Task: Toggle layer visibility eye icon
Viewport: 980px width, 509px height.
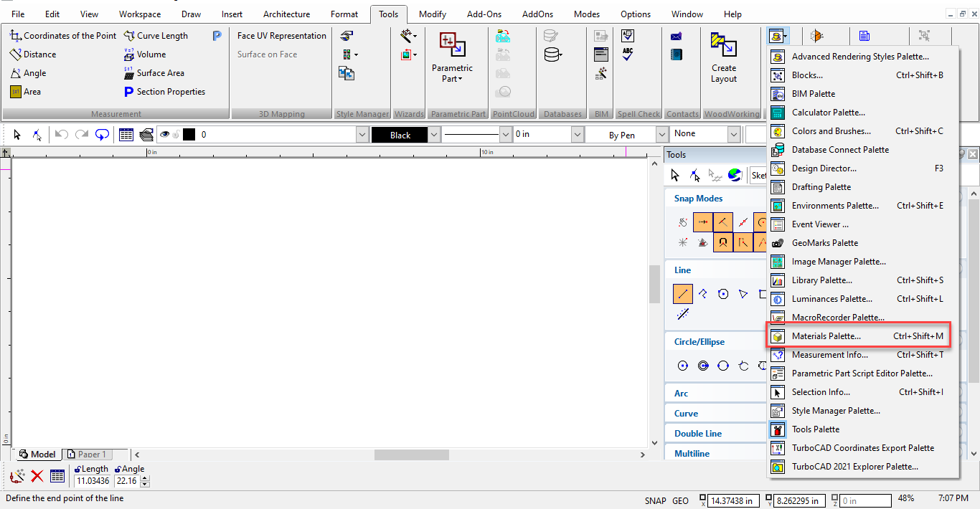Action: (x=165, y=134)
